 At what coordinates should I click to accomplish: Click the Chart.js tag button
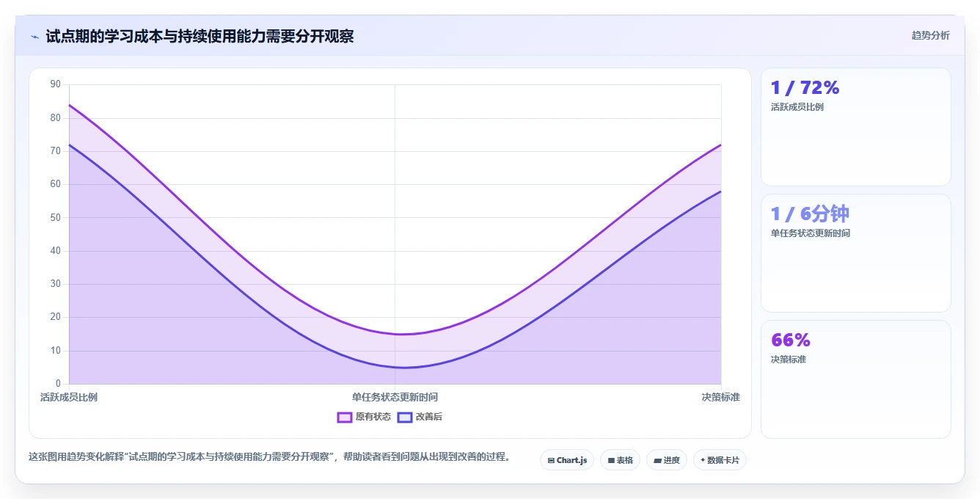567,460
